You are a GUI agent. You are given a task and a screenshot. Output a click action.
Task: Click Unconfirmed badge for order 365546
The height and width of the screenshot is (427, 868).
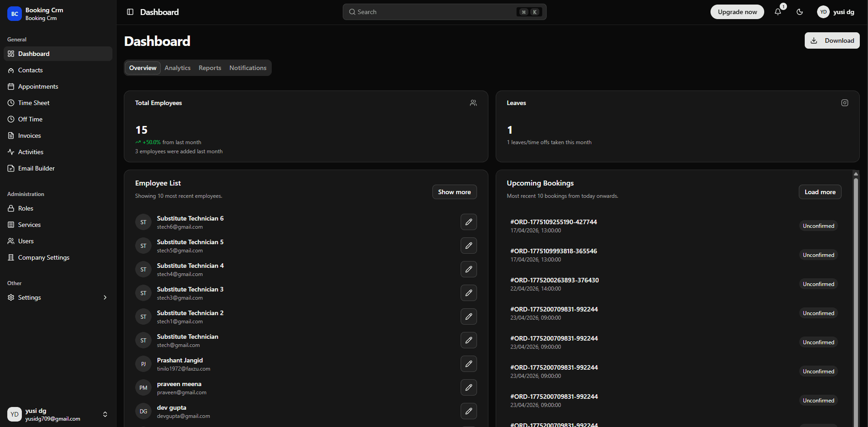[x=818, y=255]
